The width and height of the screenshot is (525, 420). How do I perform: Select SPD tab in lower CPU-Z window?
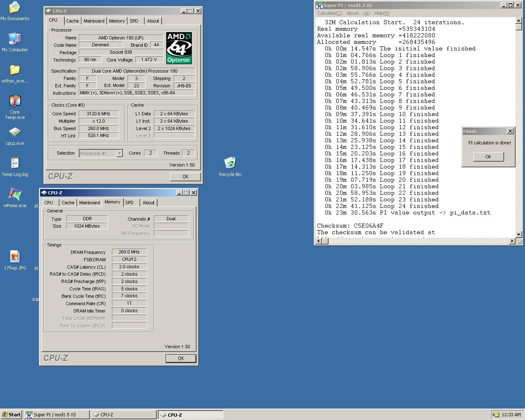click(x=130, y=203)
